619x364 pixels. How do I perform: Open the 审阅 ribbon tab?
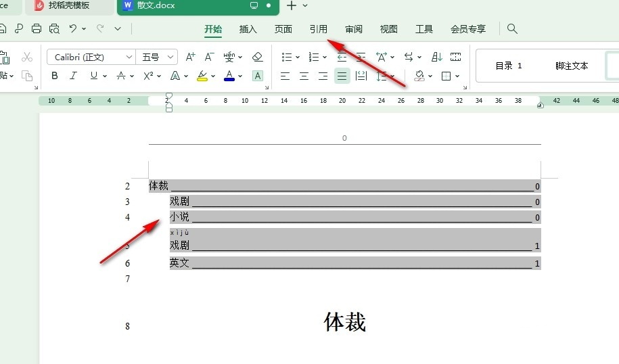pos(353,29)
